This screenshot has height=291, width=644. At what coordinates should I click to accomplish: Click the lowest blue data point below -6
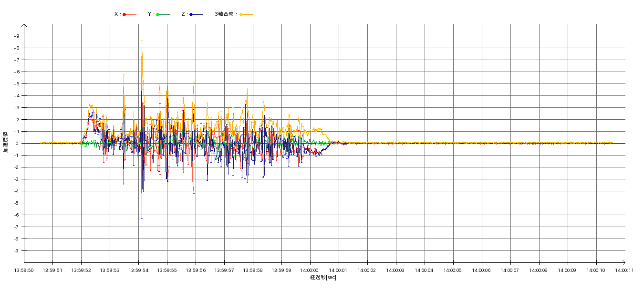pos(142,218)
